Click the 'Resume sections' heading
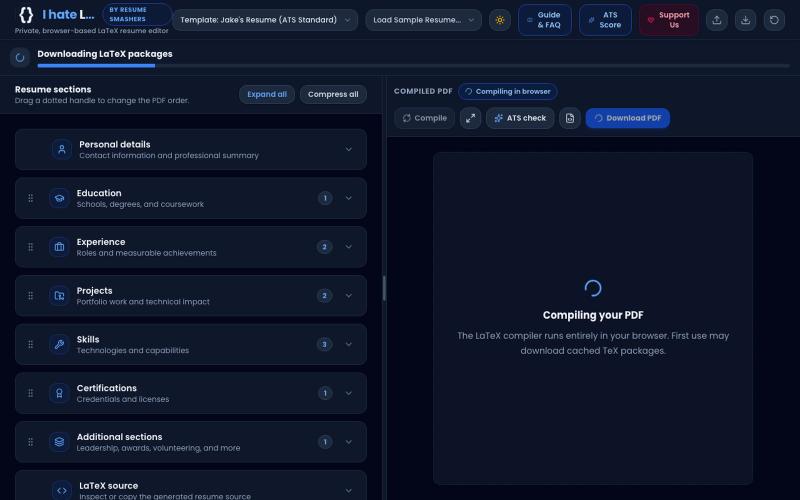This screenshot has width=800, height=500. click(53, 89)
